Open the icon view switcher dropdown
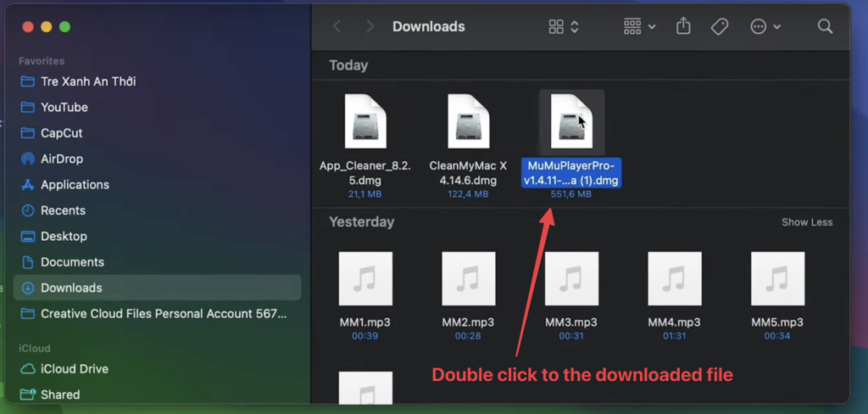868x414 pixels. [564, 26]
